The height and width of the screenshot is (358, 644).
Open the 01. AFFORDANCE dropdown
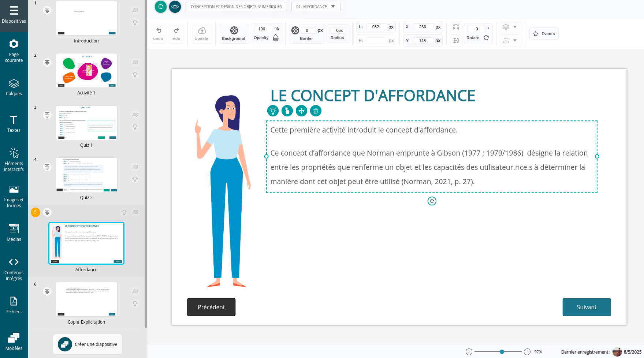(x=316, y=7)
